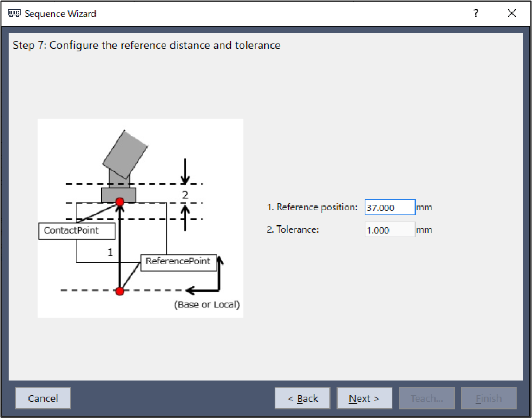
Task: Focus the Reference position input field
Action: click(x=389, y=207)
